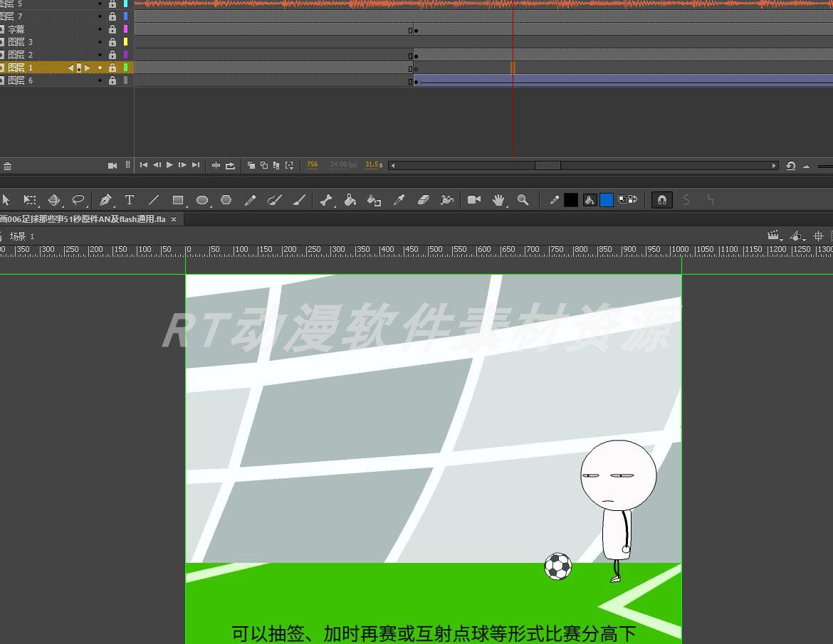Toggle outline color box of 图层 3
833x644 pixels.
click(126, 42)
